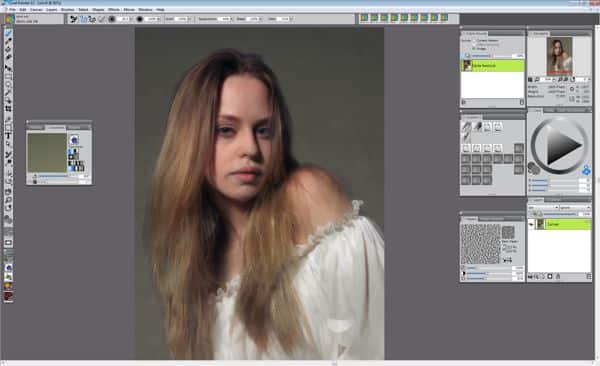
Task: Click the zoom out icon in Navigator panel
Action: [559, 80]
